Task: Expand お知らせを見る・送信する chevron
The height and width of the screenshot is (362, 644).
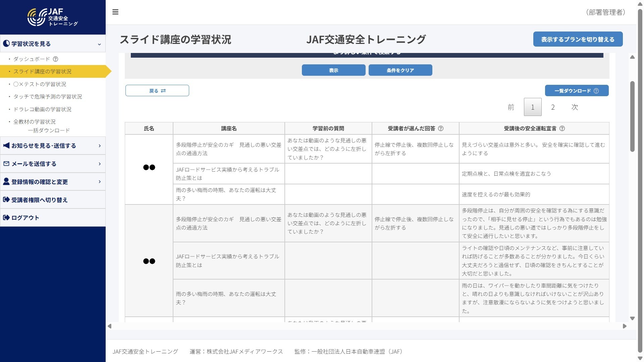Action: (100, 145)
